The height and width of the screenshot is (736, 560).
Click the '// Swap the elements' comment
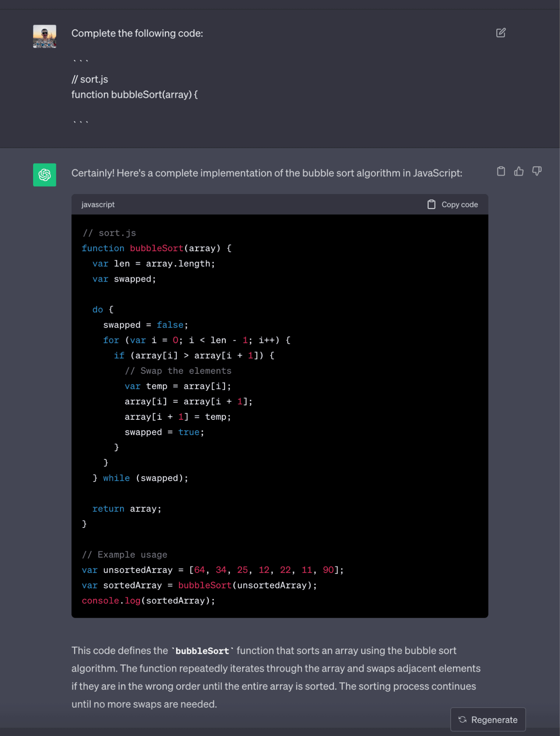(x=178, y=371)
